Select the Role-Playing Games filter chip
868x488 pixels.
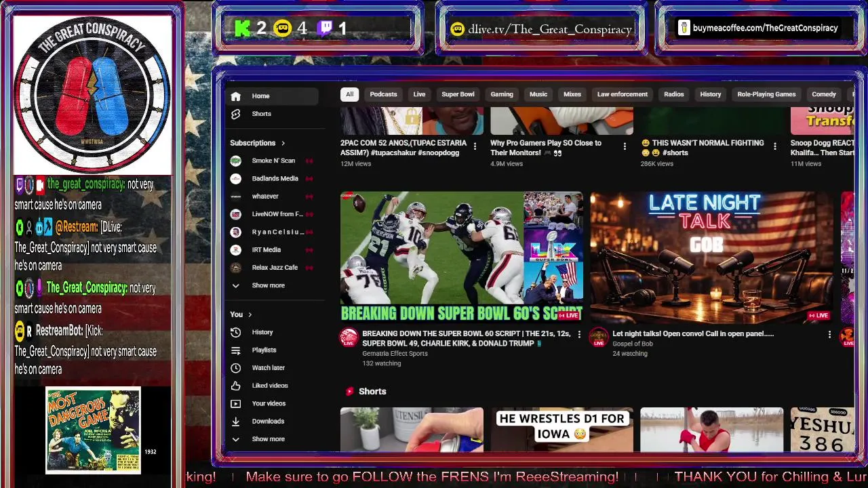coord(766,94)
